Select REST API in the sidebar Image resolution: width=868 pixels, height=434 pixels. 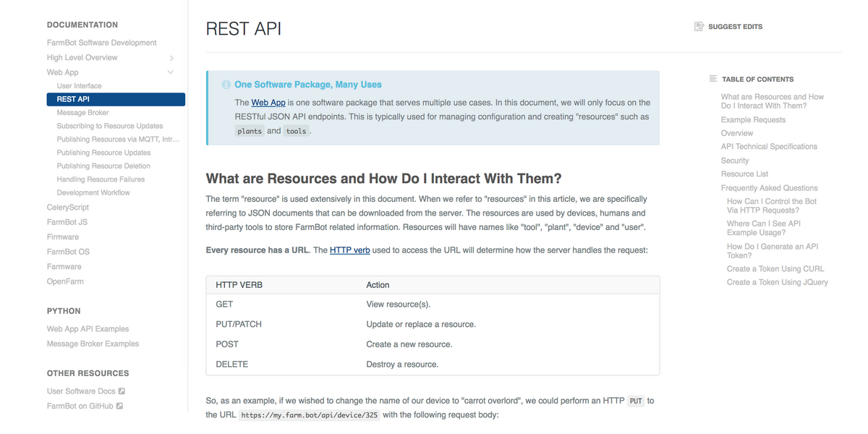coord(75,98)
